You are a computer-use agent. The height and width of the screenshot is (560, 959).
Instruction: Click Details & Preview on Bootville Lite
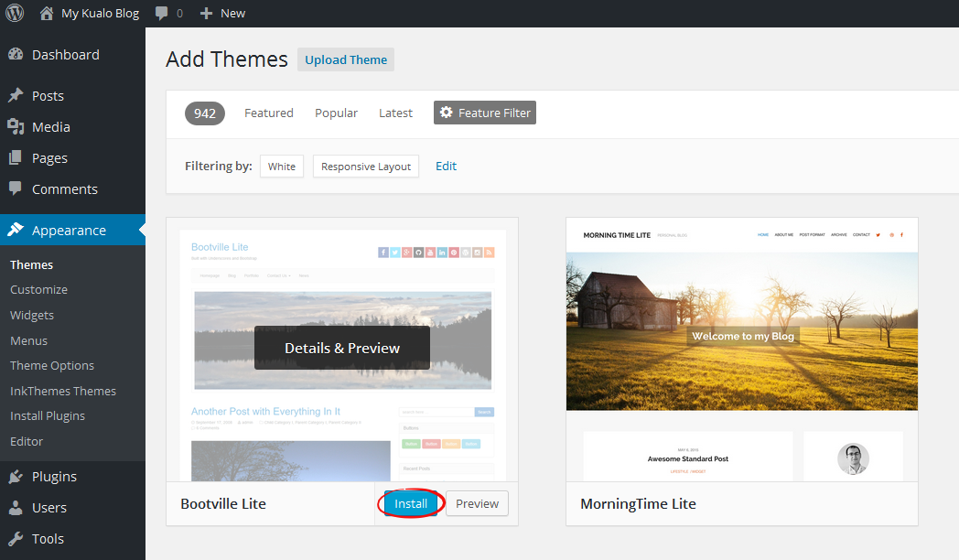click(x=342, y=348)
